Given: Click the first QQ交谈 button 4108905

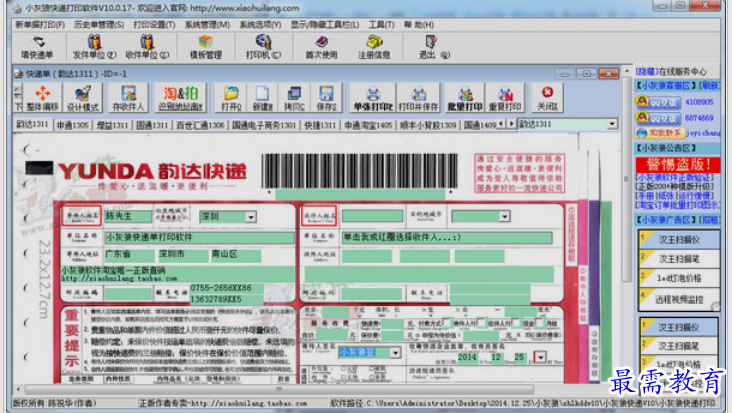Looking at the screenshot, I should (658, 102).
